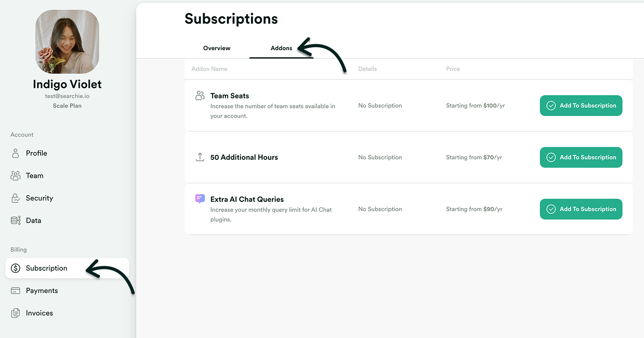Select Subscription in the Billing menu
The width and height of the screenshot is (644, 338).
46,268
